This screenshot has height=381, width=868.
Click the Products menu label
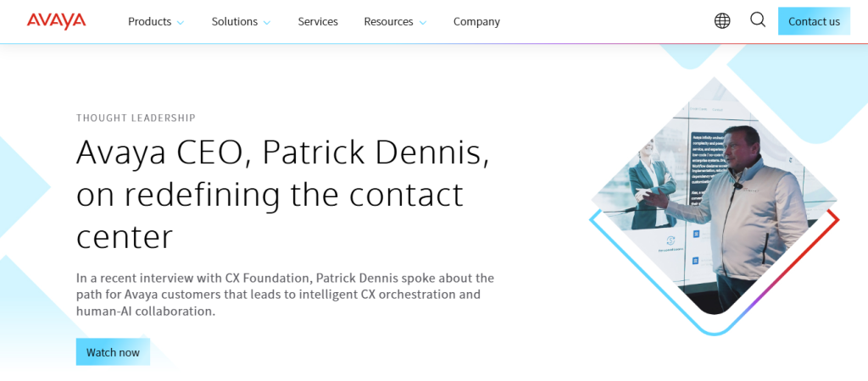tap(149, 22)
